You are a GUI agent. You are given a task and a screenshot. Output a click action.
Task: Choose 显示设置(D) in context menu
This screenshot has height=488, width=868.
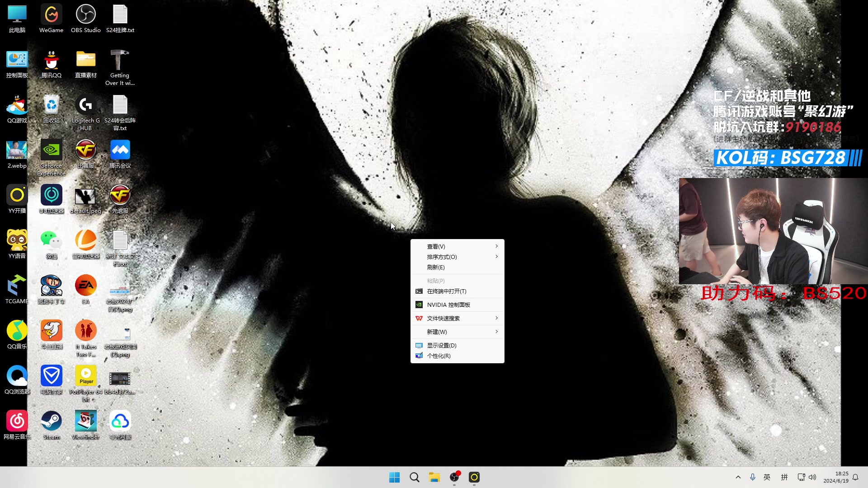coord(457,345)
